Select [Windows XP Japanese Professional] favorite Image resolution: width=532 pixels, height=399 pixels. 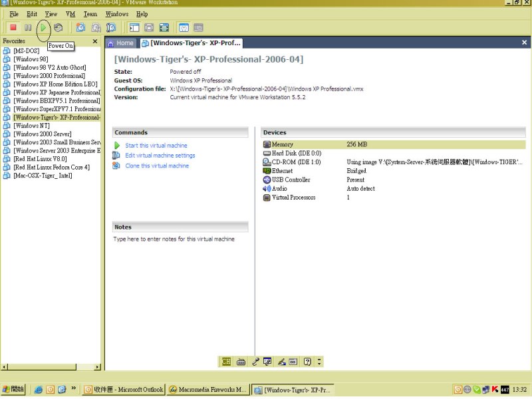point(57,92)
